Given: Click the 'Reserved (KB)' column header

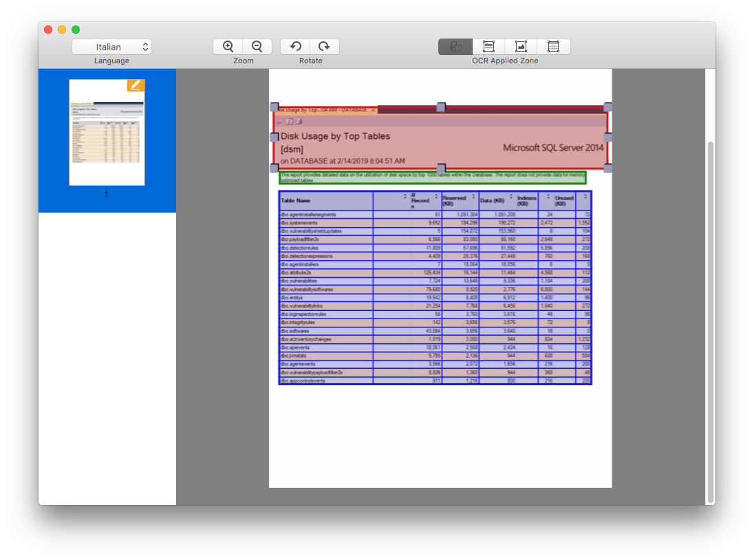Looking at the screenshot, I should click(x=455, y=200).
